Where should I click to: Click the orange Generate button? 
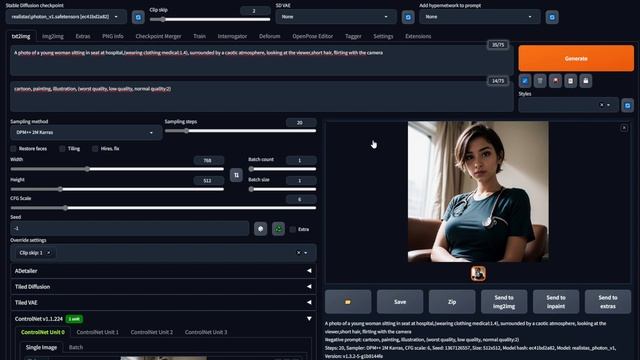point(576,58)
